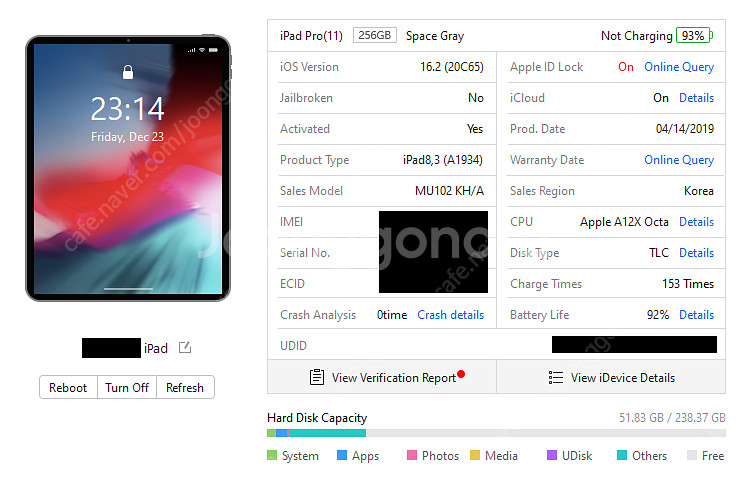Image resolution: width=743 pixels, height=483 pixels.
Task: Click the blue Apps legend swatch
Action: 342,455
